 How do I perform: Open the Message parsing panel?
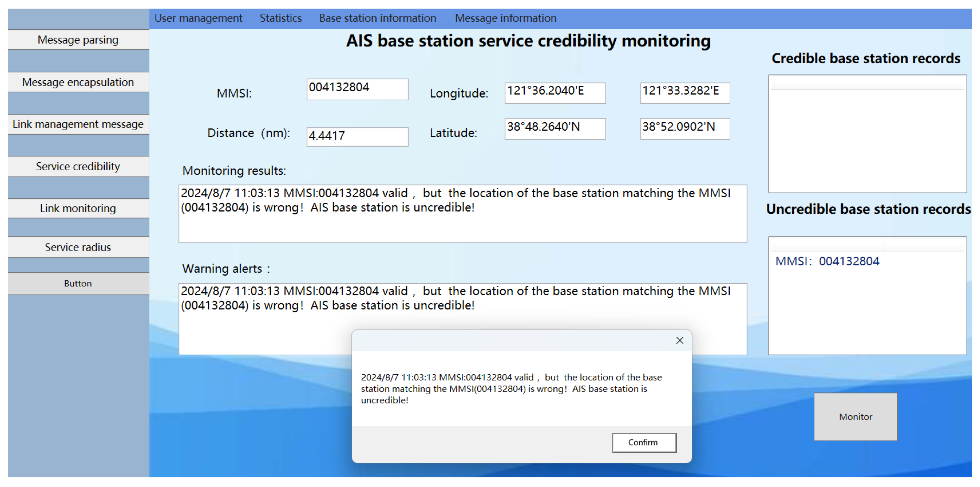coord(77,40)
